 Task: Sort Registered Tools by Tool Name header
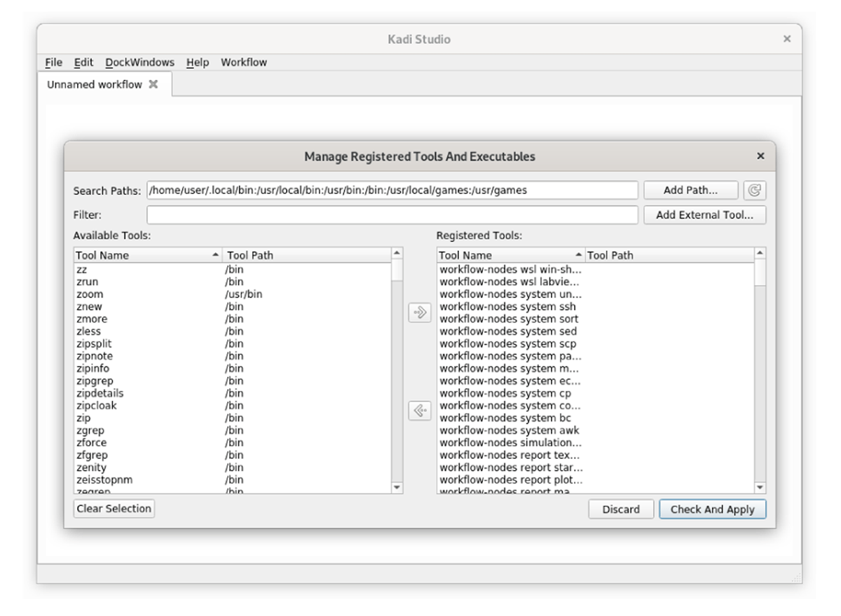click(510, 255)
